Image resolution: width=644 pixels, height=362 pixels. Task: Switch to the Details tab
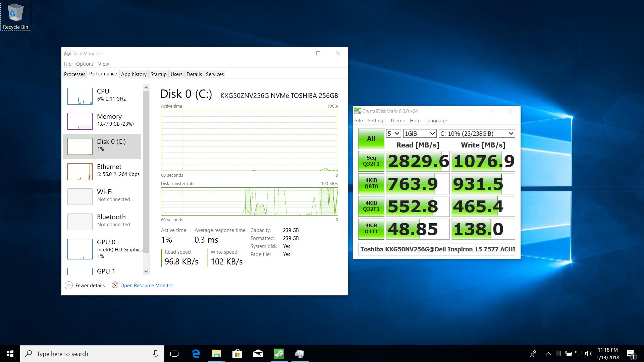194,74
